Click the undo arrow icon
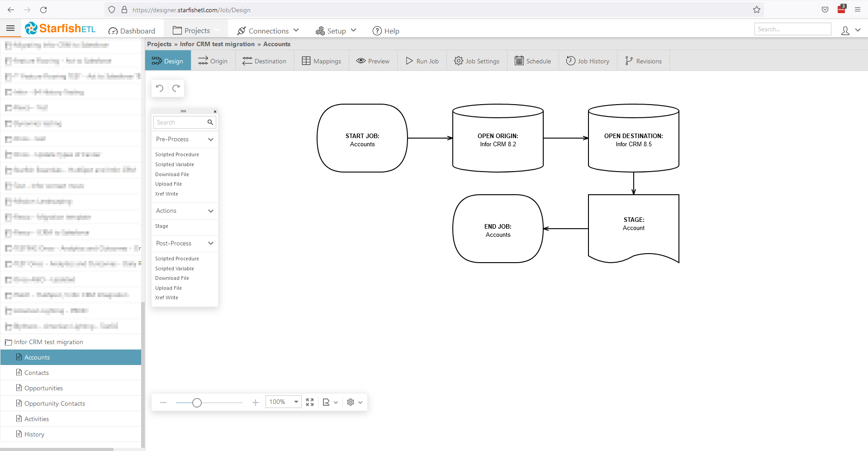The height and width of the screenshot is (451, 868). (x=160, y=88)
